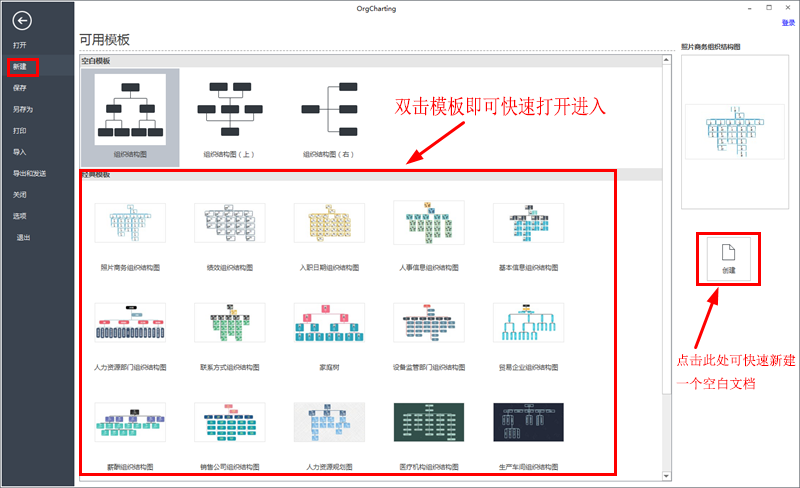Pick the 贸易企业组织结构图 template
The width and height of the screenshot is (800, 488).
[x=528, y=324]
